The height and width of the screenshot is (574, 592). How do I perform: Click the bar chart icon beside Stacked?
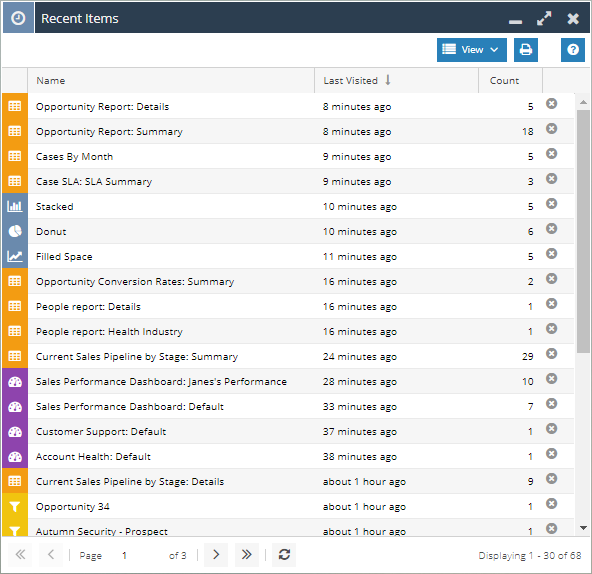(15, 206)
